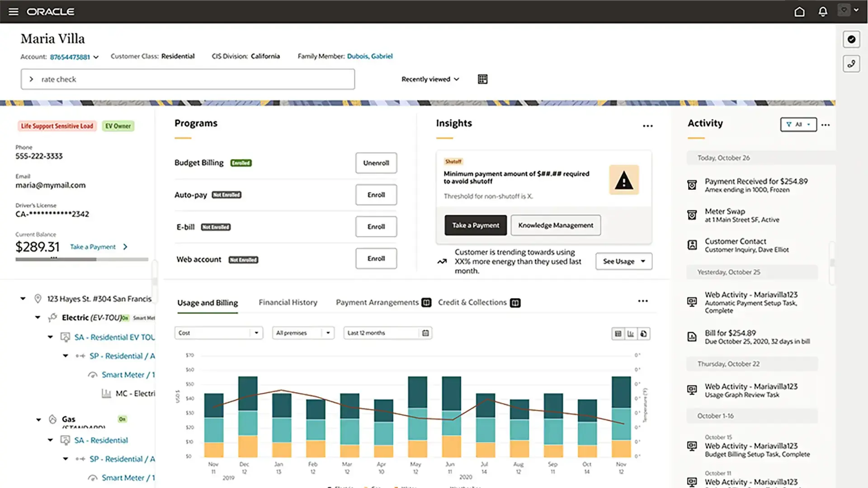Image resolution: width=868 pixels, height=488 pixels.
Task: Open the Recently viewed dropdown
Action: point(429,79)
